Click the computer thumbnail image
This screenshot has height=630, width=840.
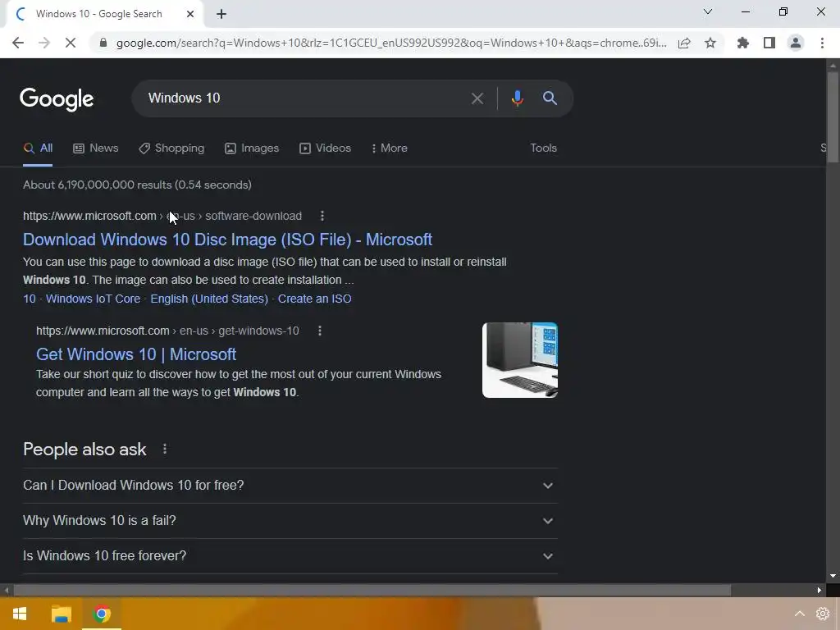tap(519, 360)
